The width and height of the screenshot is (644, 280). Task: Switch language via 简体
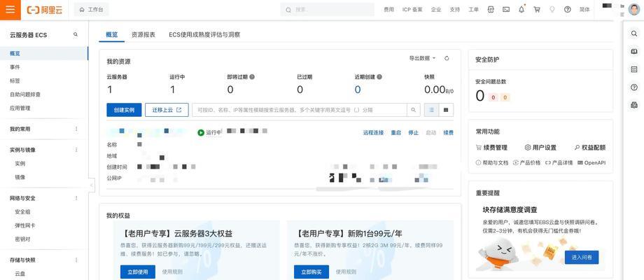584,9
